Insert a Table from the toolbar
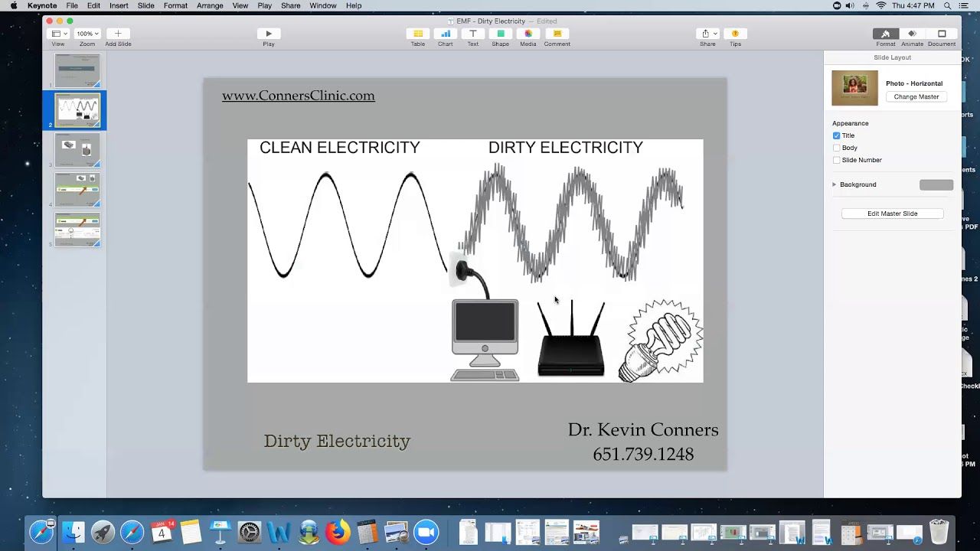 (417, 34)
